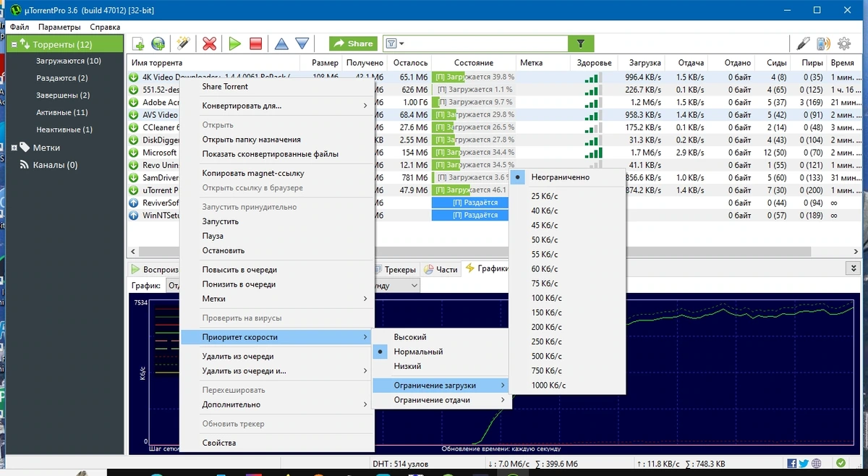Screen dimensions: 868x476
Task: Click the seeding arrow icon of ReviverSof torrent
Action: pyautogui.click(x=134, y=203)
